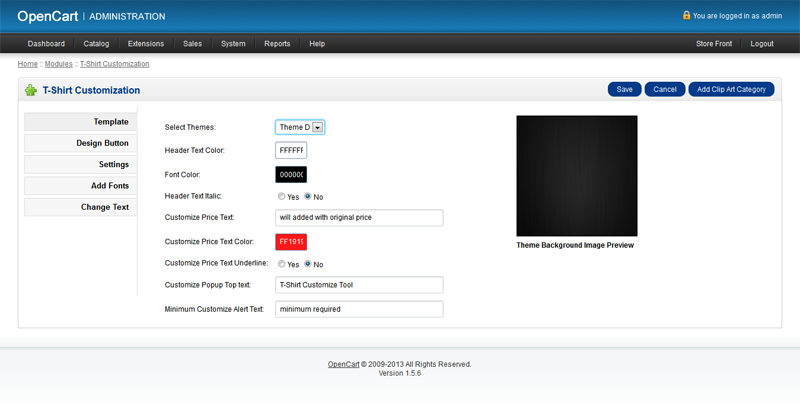Image resolution: width=800 pixels, height=413 pixels.
Task: Open the Change Text tab
Action: pos(80,207)
